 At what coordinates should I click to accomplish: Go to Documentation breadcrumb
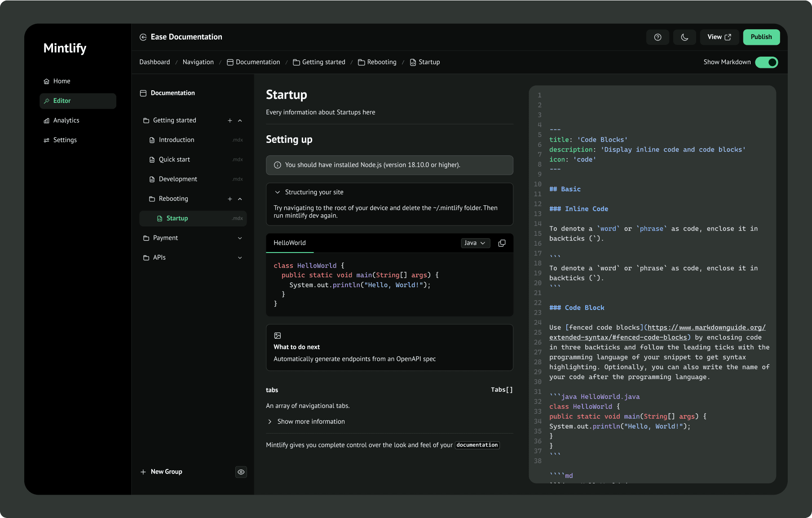pos(253,62)
